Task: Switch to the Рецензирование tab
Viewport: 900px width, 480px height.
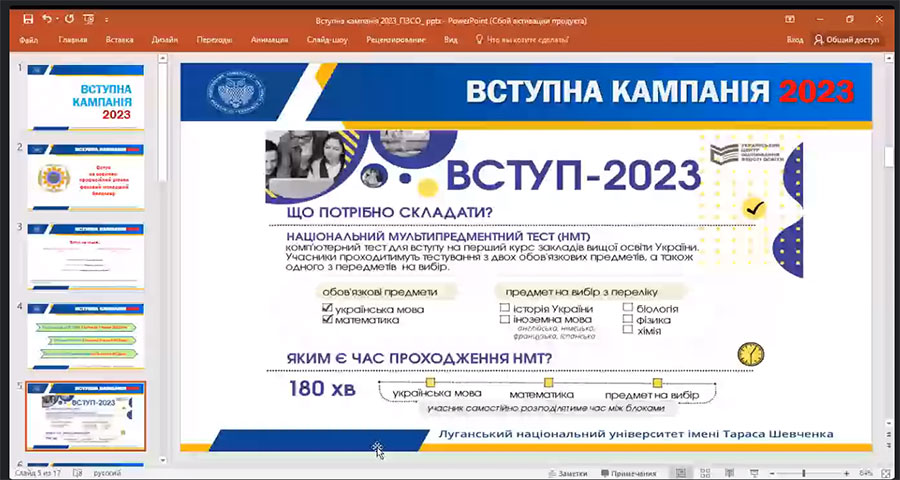Action: coord(396,40)
